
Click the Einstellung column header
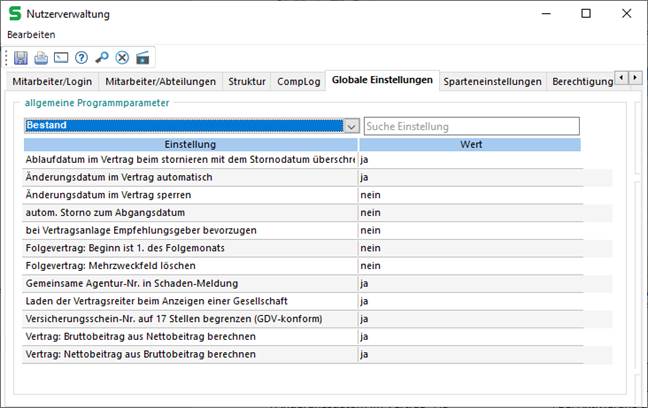tap(190, 144)
